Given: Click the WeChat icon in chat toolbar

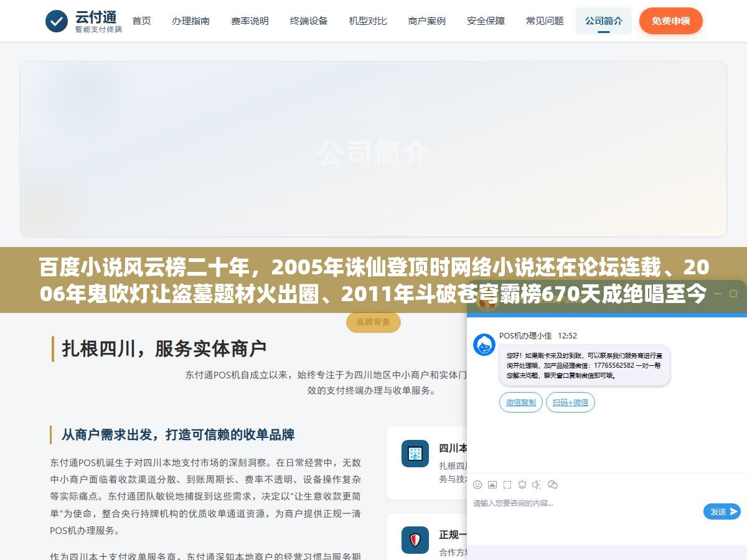Looking at the screenshot, I should 552,484.
